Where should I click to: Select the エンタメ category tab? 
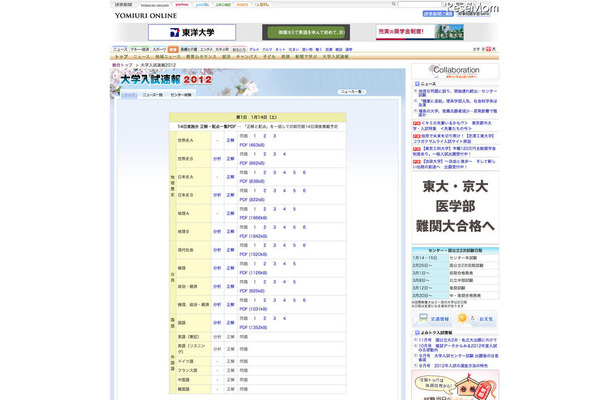click(x=206, y=49)
